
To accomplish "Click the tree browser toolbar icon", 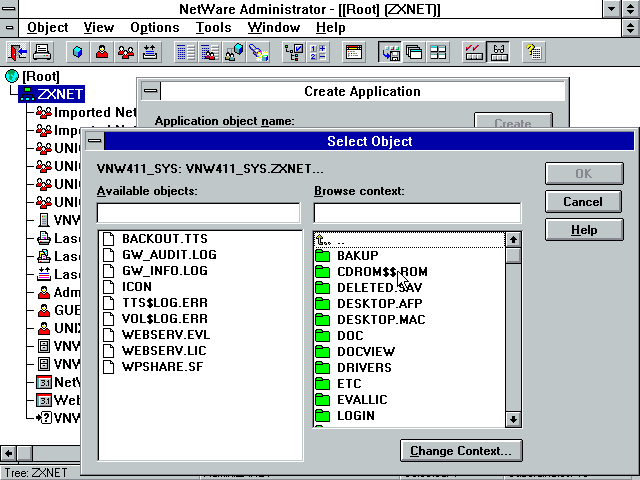I will [294, 52].
